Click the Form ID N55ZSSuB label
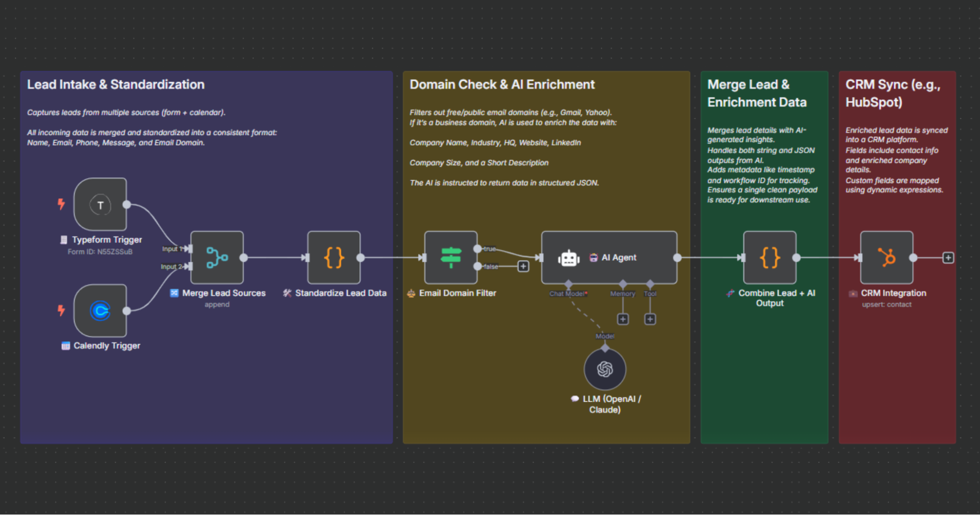Image resolution: width=980 pixels, height=515 pixels. pos(100,251)
